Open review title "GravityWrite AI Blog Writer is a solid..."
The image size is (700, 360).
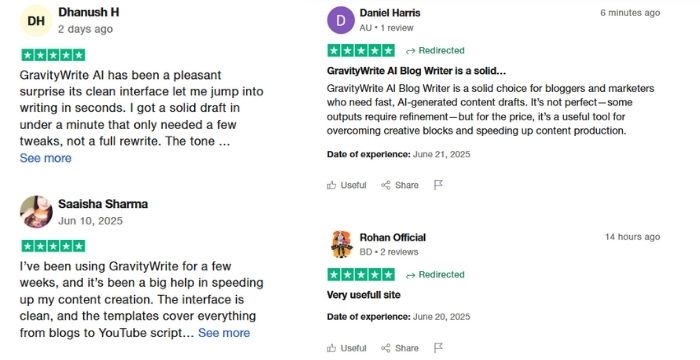pyautogui.click(x=416, y=71)
